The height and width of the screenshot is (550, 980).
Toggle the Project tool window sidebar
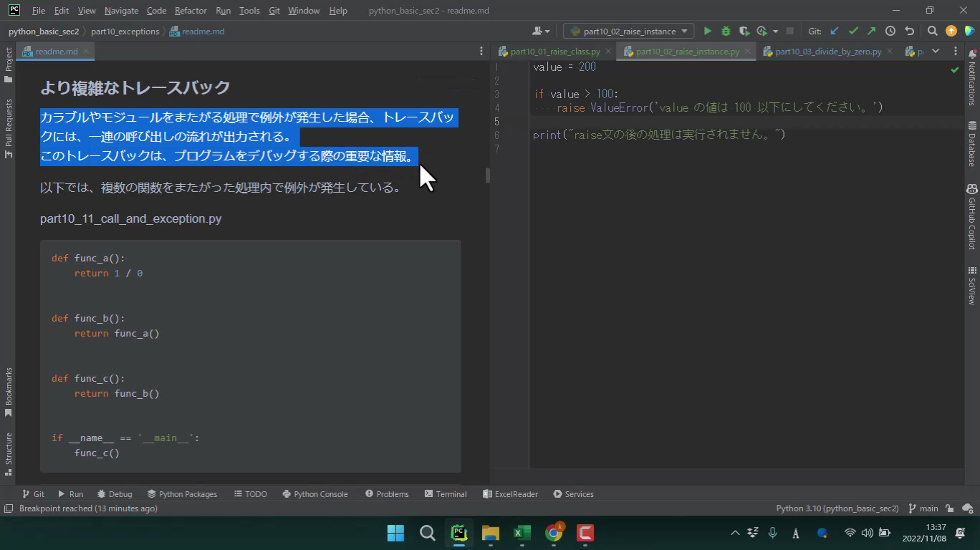tap(9, 64)
